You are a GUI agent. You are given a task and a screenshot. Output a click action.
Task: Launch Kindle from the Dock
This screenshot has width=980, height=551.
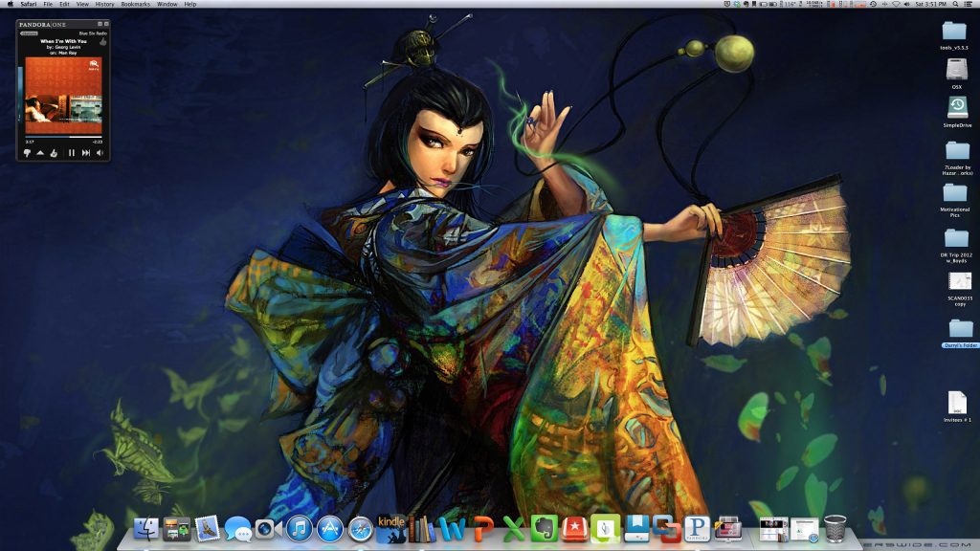(391, 529)
